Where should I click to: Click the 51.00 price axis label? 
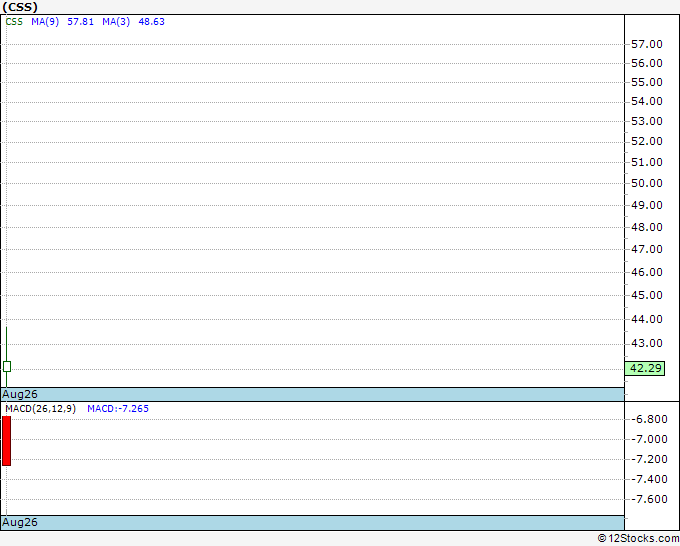[647, 162]
